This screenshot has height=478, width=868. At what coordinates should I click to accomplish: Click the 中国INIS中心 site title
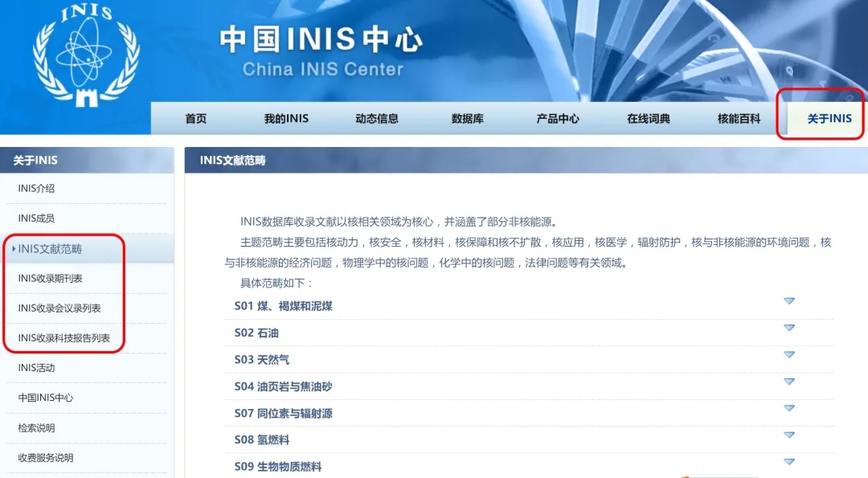point(321,39)
